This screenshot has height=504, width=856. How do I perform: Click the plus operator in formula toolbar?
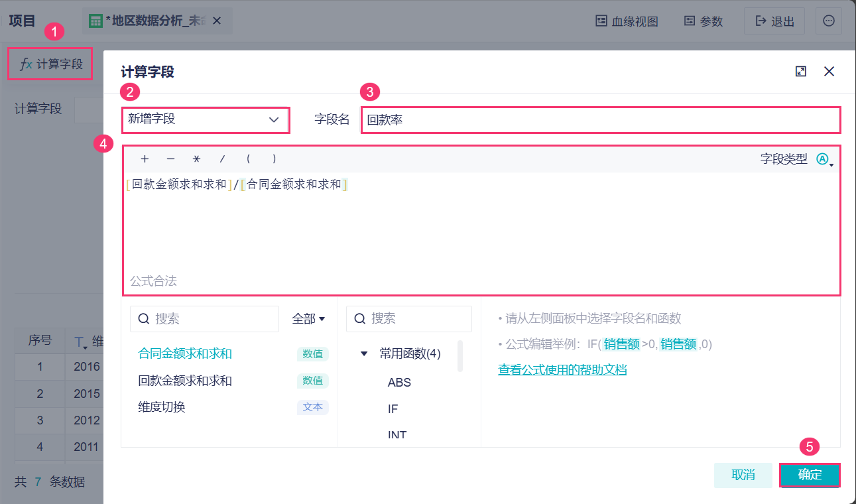[x=145, y=159]
